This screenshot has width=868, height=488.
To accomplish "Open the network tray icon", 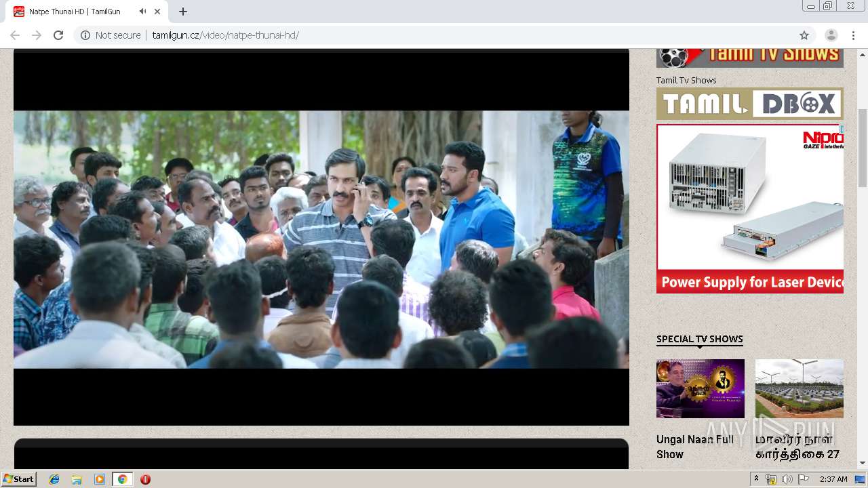I will click(771, 479).
